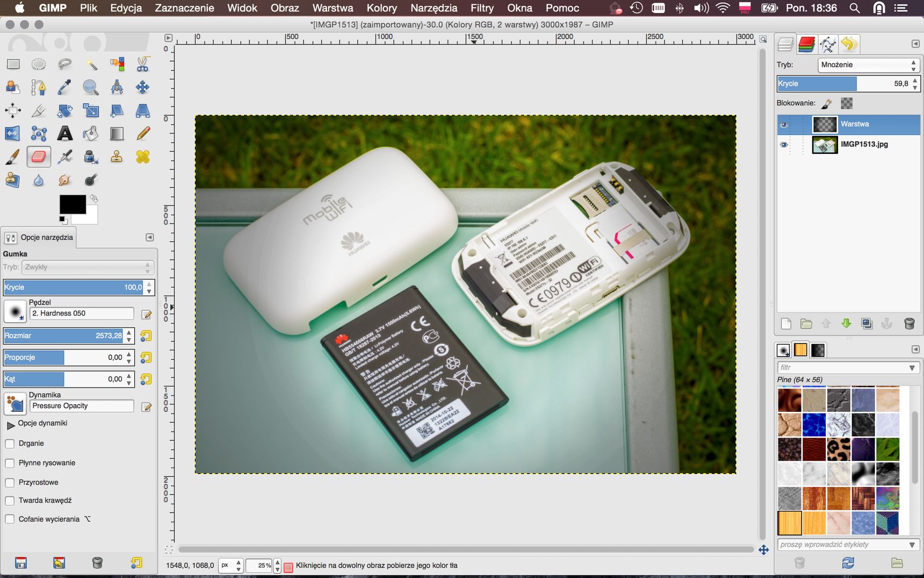Select the Eraser tool

click(x=39, y=156)
